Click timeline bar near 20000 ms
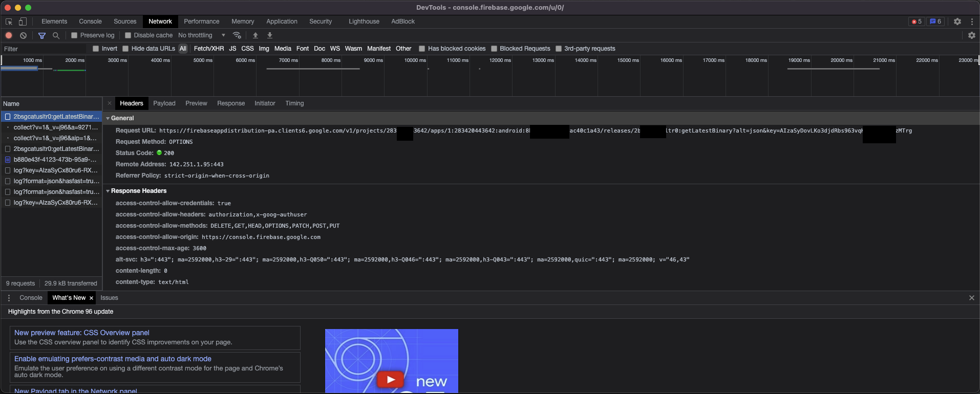Viewport: 980px width, 394px height. pos(833,69)
